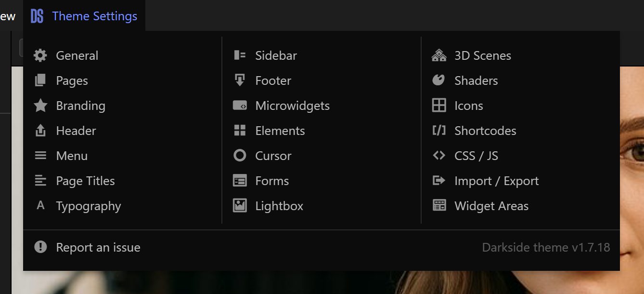Screen dimensions: 644x294
Task: Click the grid icon beside Icons
Action: (x=439, y=106)
